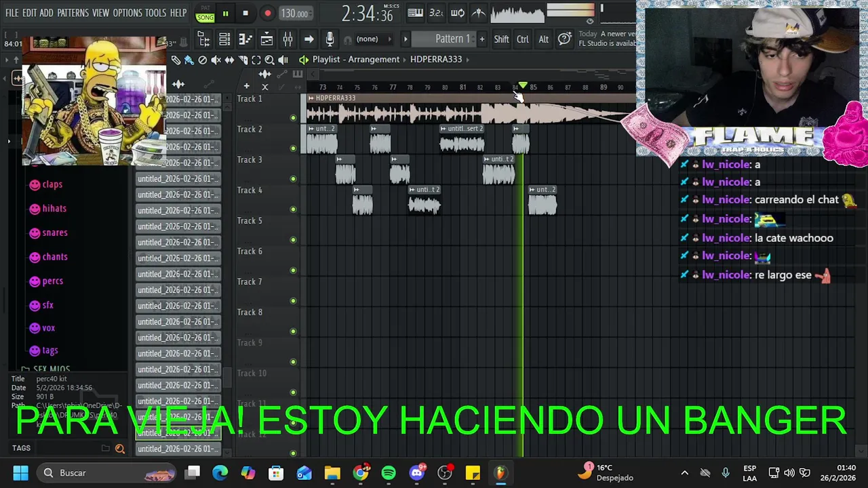The image size is (868, 488).
Task: Click the red record button
Action: pos(267,13)
